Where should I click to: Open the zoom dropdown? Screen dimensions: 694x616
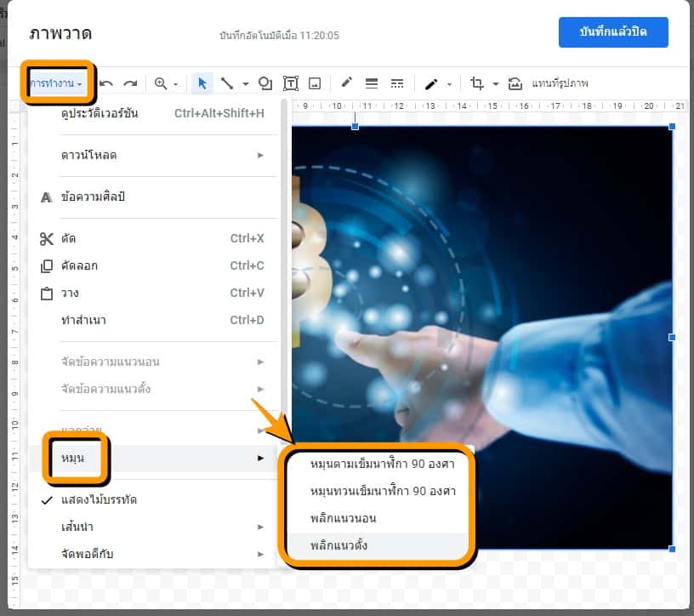point(166,83)
